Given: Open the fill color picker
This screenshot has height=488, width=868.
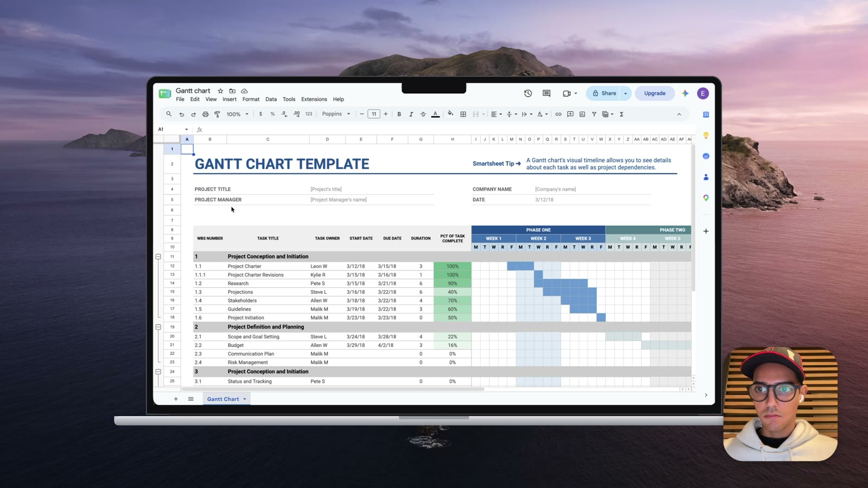Looking at the screenshot, I should coord(450,114).
